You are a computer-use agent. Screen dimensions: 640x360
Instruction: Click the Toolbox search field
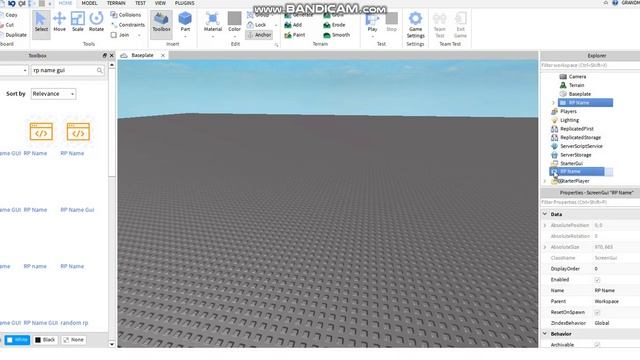pyautogui.click(x=64, y=71)
